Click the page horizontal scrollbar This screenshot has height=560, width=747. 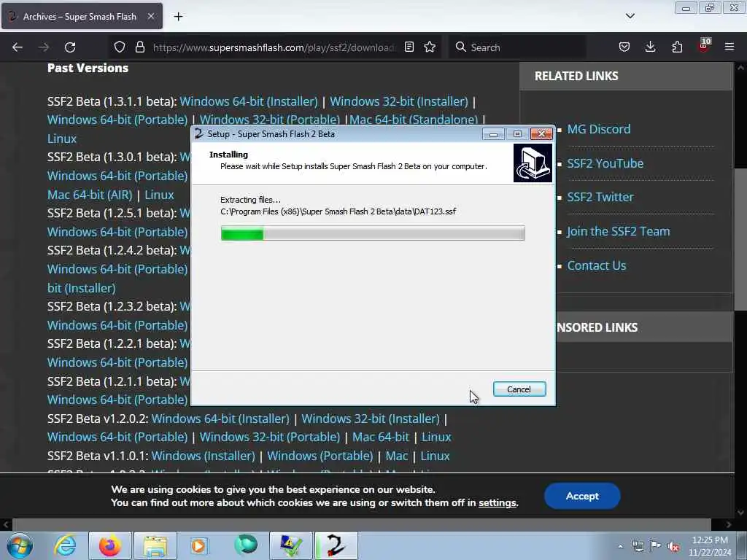(361, 524)
